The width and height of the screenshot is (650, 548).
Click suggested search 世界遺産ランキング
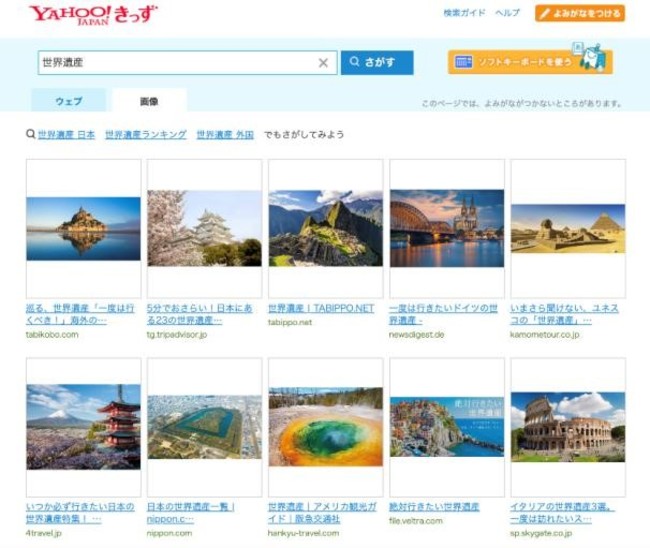pos(146,135)
